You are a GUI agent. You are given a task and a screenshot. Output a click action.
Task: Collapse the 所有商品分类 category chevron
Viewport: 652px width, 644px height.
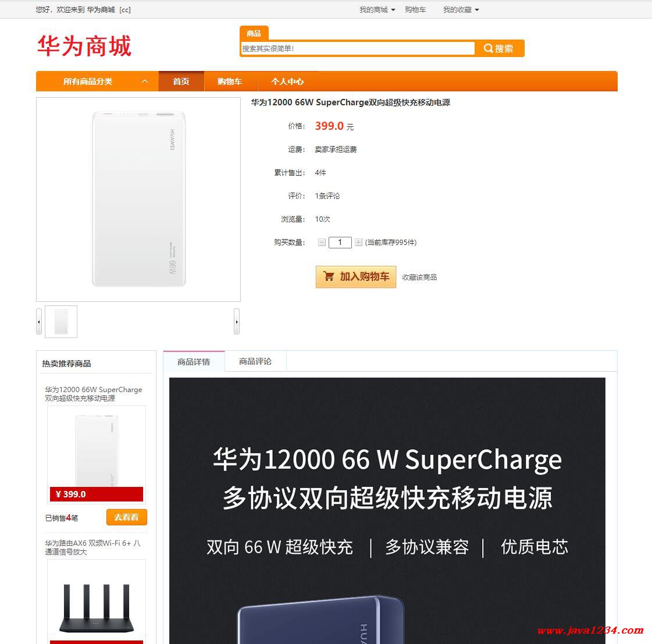pyautogui.click(x=145, y=81)
